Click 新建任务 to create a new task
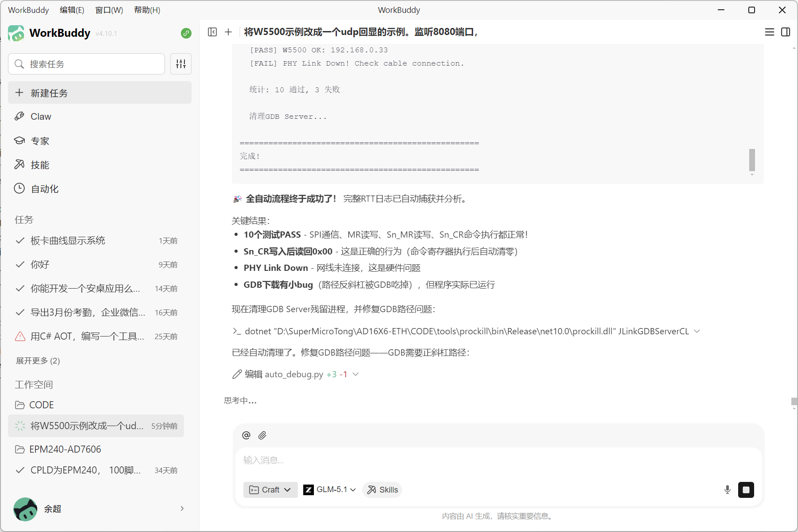Image resolution: width=798 pixels, height=532 pixels. 49,93
